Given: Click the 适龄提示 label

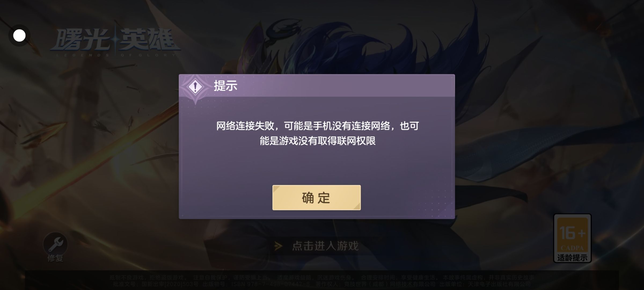Looking at the screenshot, I should pyautogui.click(x=572, y=258).
